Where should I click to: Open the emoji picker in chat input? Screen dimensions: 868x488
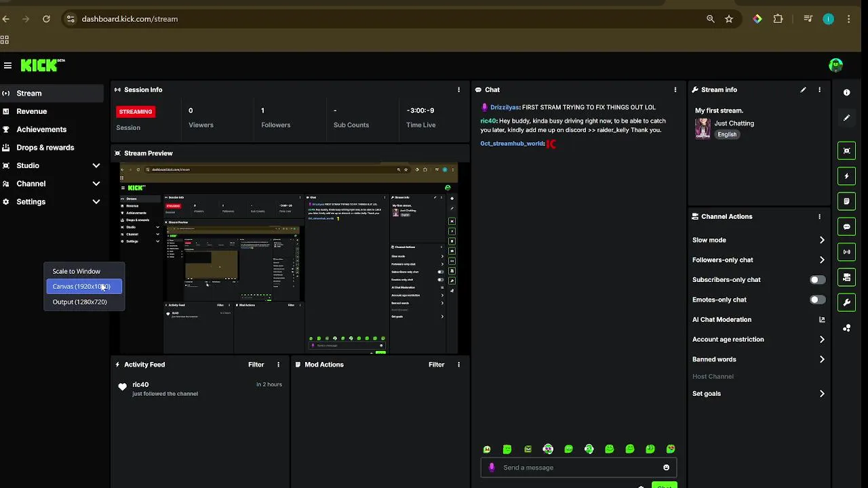click(666, 468)
